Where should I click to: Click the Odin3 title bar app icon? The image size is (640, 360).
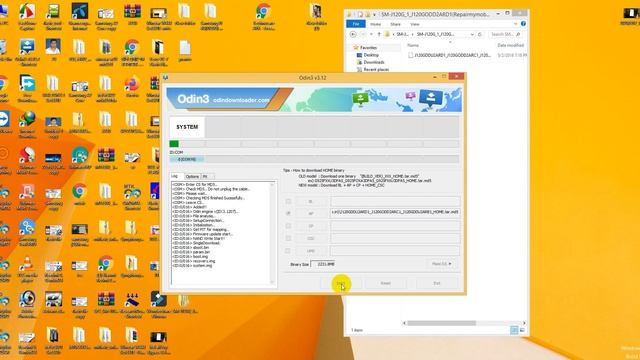pyautogui.click(x=166, y=78)
